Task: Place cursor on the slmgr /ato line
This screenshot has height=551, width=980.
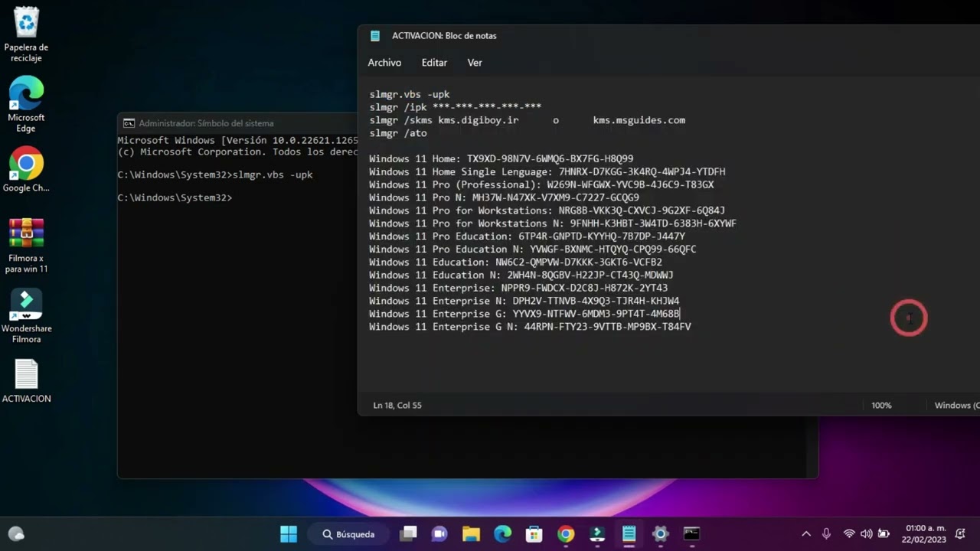Action: coord(398,133)
